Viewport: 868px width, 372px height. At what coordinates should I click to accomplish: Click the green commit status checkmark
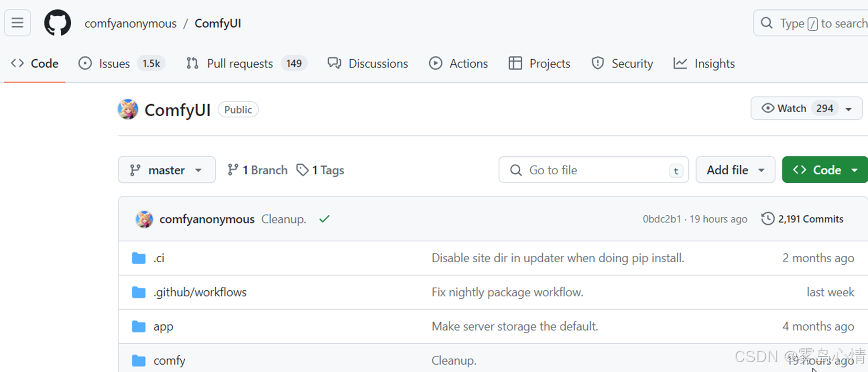(x=324, y=219)
